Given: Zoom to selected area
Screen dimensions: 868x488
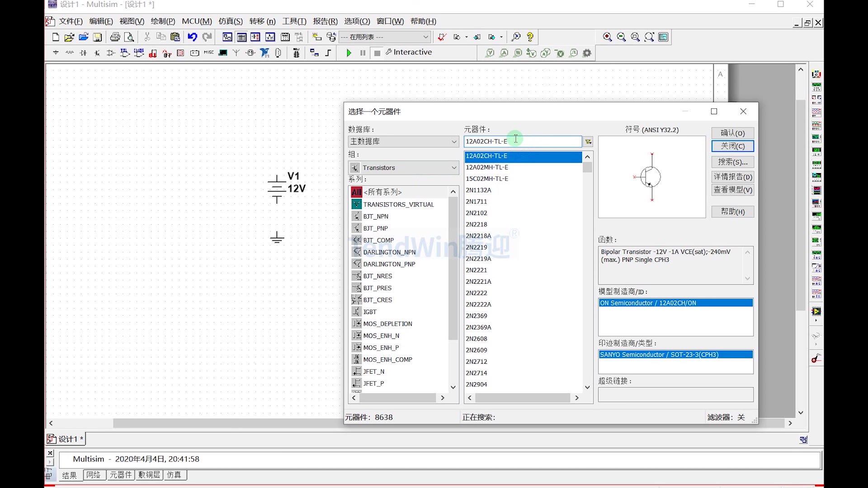Looking at the screenshot, I should [636, 37].
